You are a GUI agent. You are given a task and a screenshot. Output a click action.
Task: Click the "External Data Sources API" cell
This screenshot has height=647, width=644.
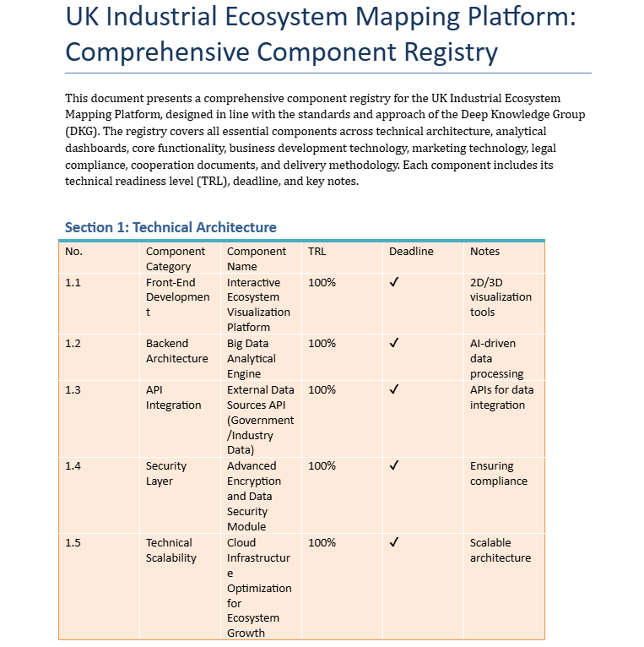click(260, 420)
